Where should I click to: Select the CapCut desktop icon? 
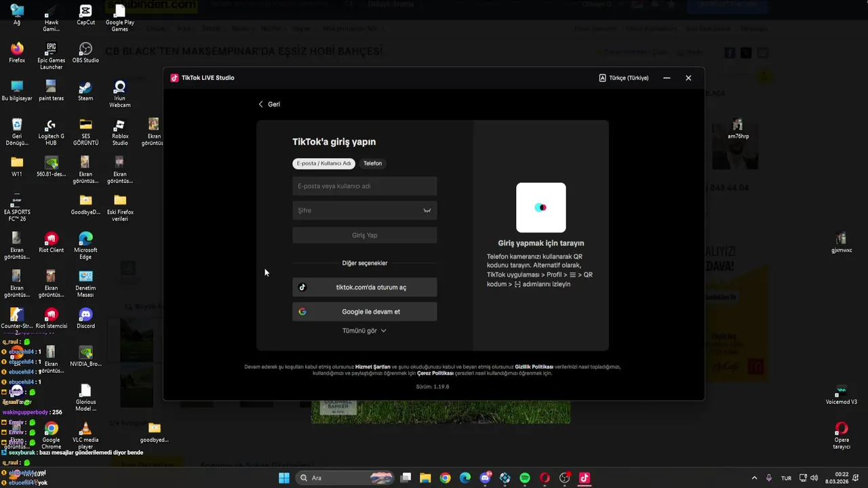(85, 16)
